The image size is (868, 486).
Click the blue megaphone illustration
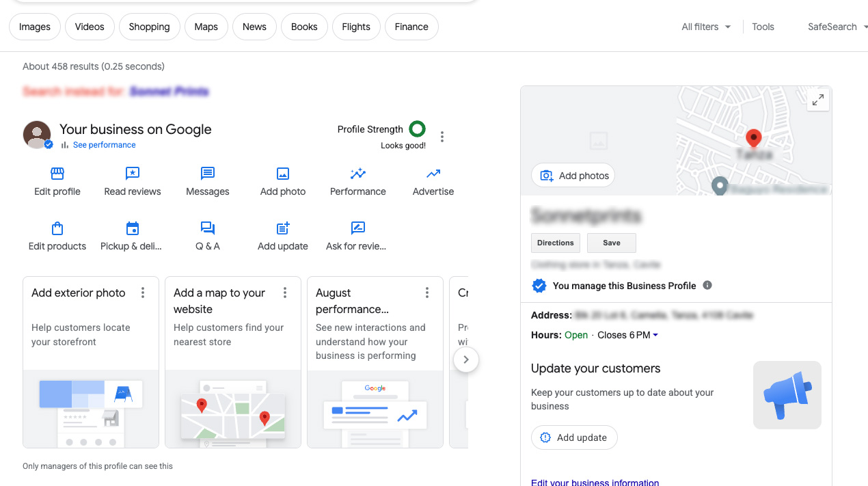tap(787, 395)
